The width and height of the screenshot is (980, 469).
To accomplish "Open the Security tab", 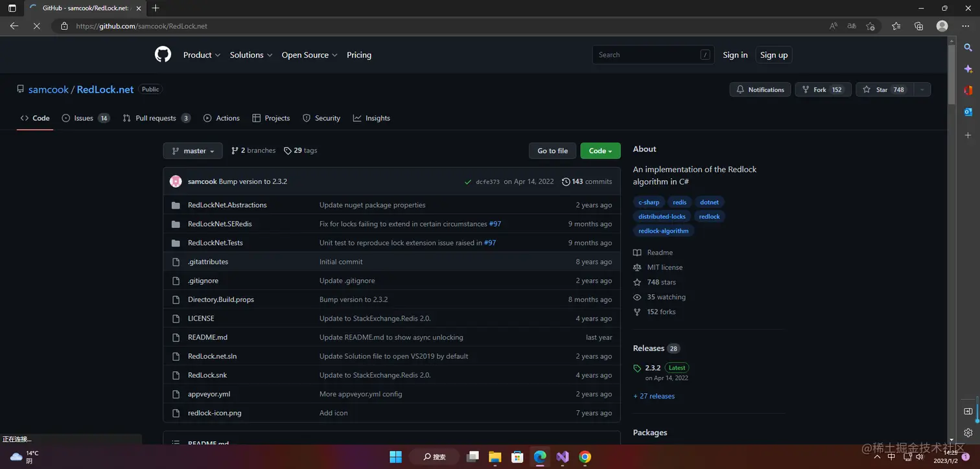I will [x=321, y=118].
